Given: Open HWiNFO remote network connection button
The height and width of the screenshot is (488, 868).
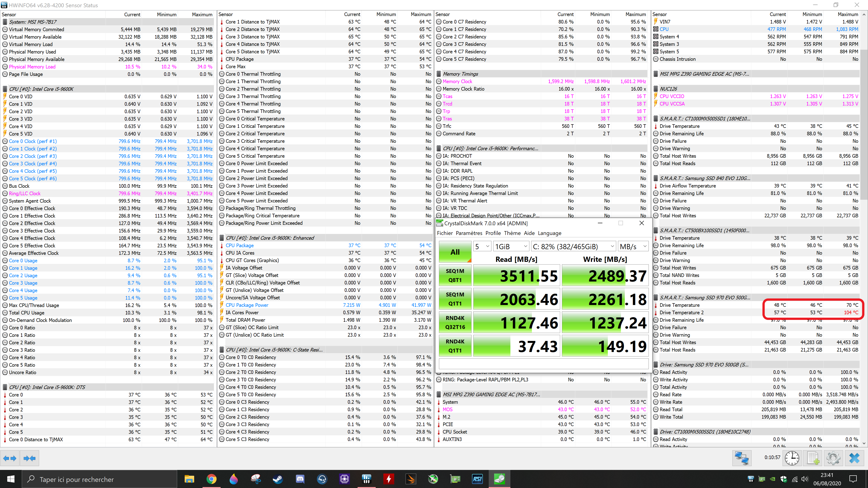Looking at the screenshot, I should [742, 458].
